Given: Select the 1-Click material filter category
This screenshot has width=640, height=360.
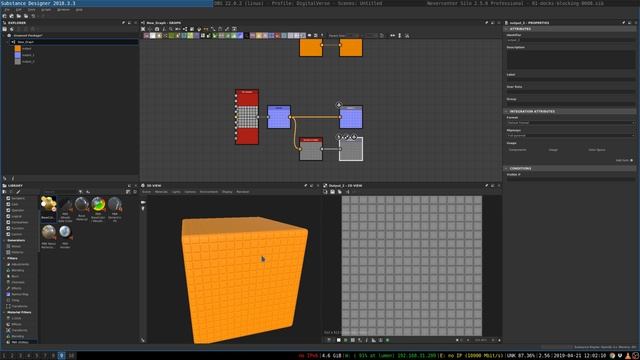Looking at the screenshot, I should click(16, 318).
